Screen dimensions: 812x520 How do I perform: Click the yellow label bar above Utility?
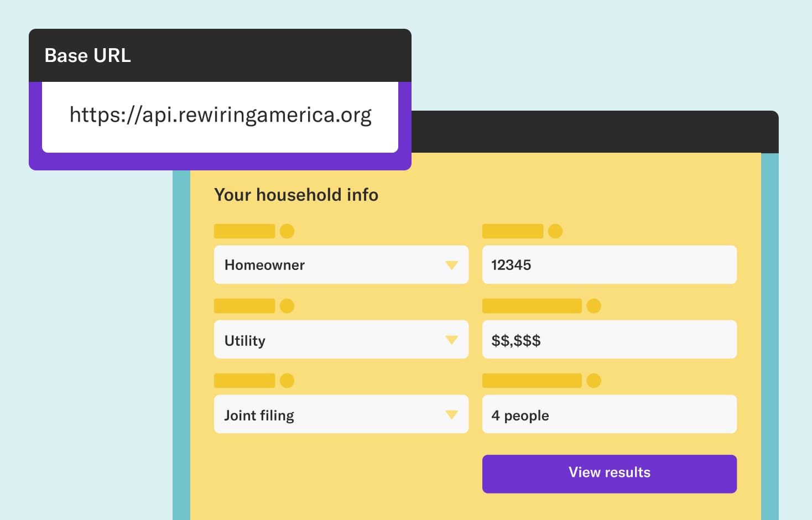coord(244,305)
